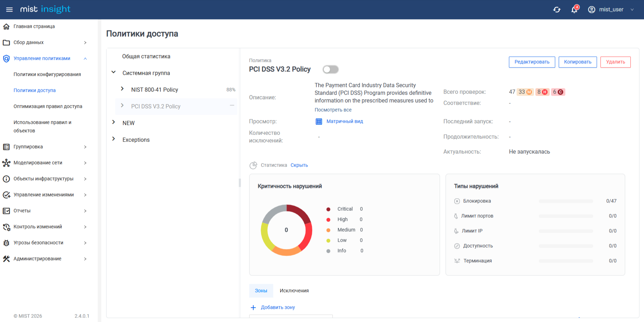Click the Блокировка progress bar
This screenshot has width=644, height=322.
click(x=566, y=201)
